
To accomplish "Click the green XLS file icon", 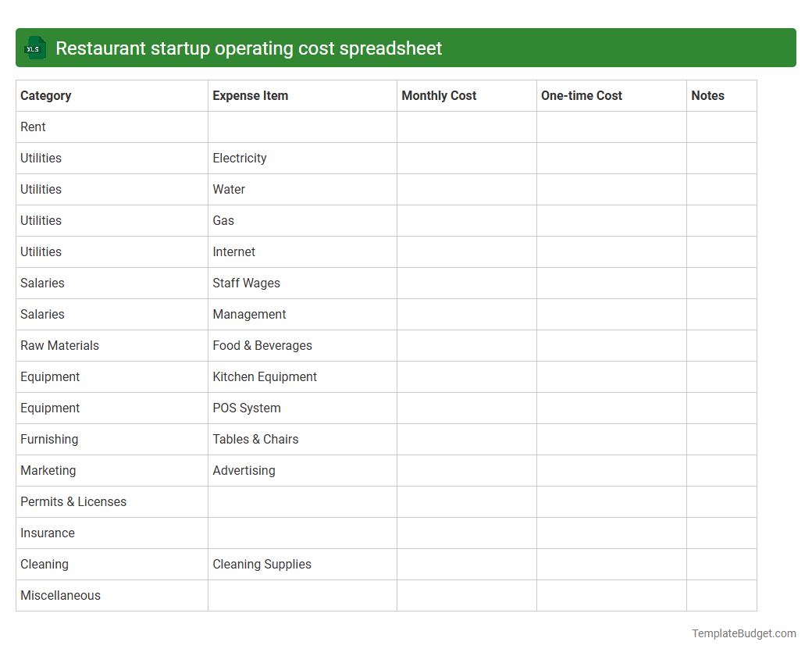I will point(34,48).
